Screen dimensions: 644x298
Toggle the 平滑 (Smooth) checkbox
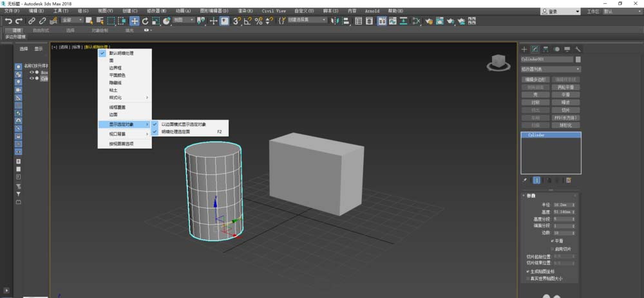[x=553, y=241]
